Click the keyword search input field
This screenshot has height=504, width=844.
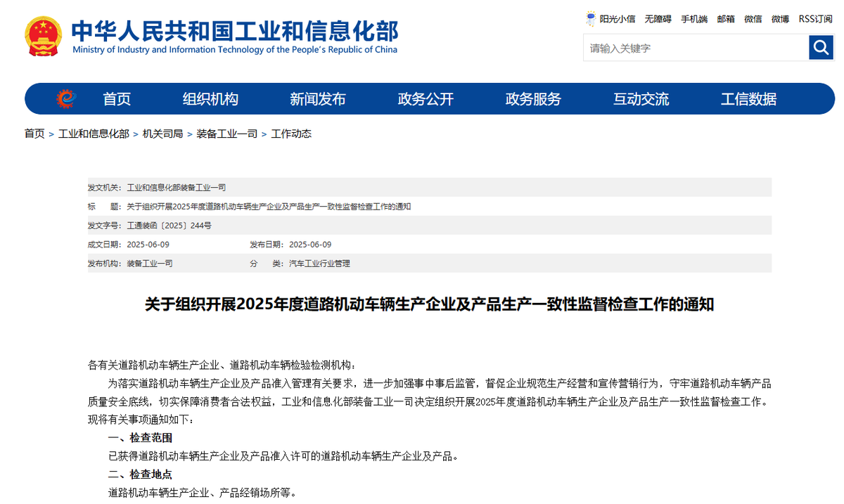pyautogui.click(x=696, y=49)
